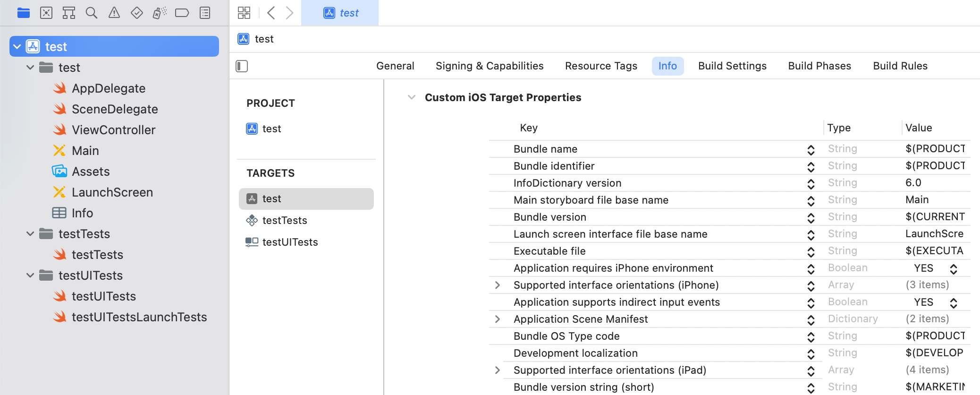Open the test navigator diamond icon

(x=137, y=13)
